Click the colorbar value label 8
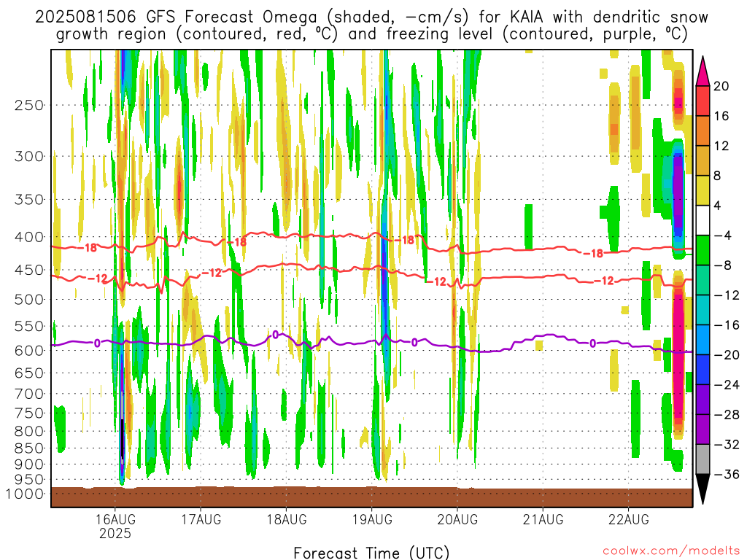 click(x=717, y=176)
